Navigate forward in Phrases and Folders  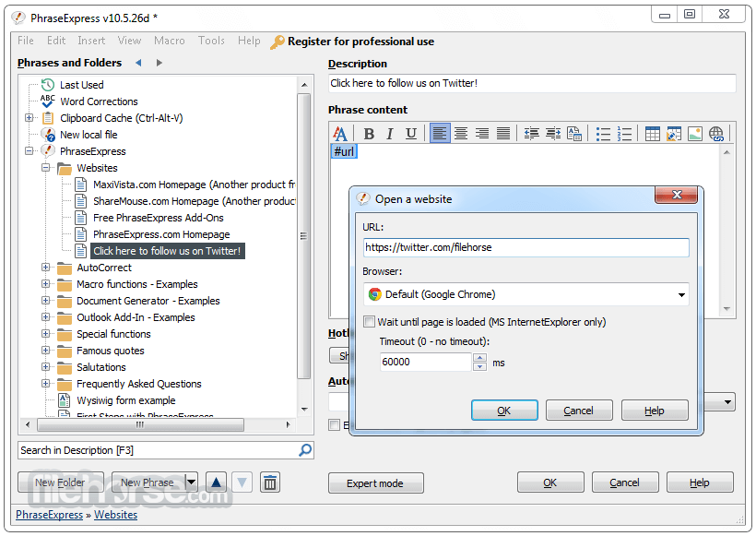(x=159, y=63)
